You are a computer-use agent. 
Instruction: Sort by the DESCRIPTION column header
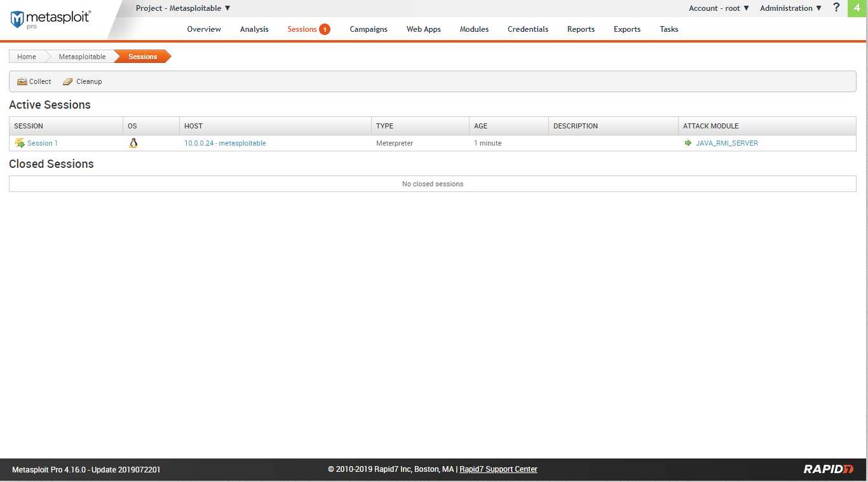coord(613,126)
